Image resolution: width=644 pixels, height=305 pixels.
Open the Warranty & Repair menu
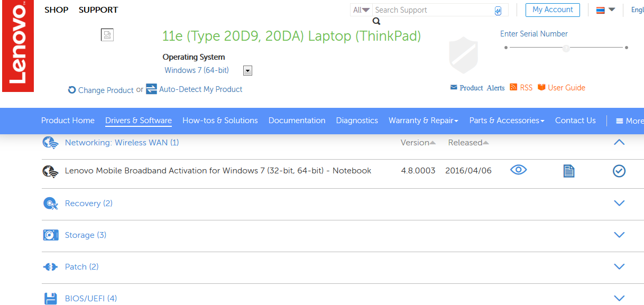(424, 121)
